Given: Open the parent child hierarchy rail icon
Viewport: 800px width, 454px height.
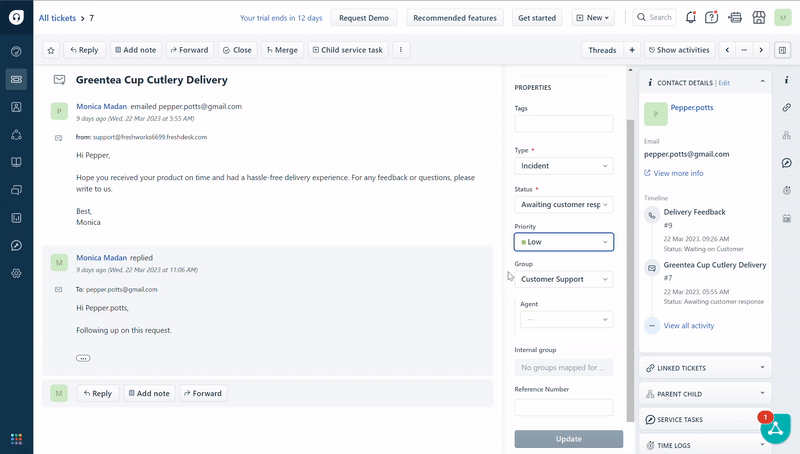Looking at the screenshot, I should [787, 135].
